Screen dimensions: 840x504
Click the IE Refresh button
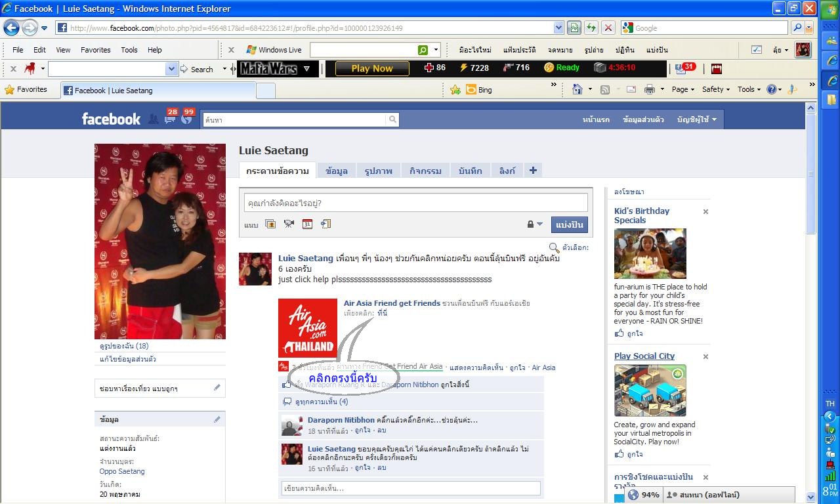coord(591,28)
